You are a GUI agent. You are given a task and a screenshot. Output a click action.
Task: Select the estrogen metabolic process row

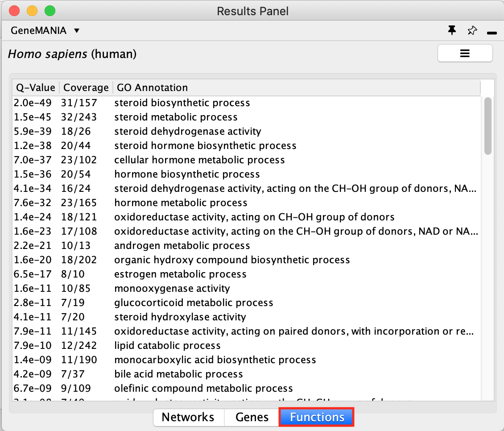[180, 274]
